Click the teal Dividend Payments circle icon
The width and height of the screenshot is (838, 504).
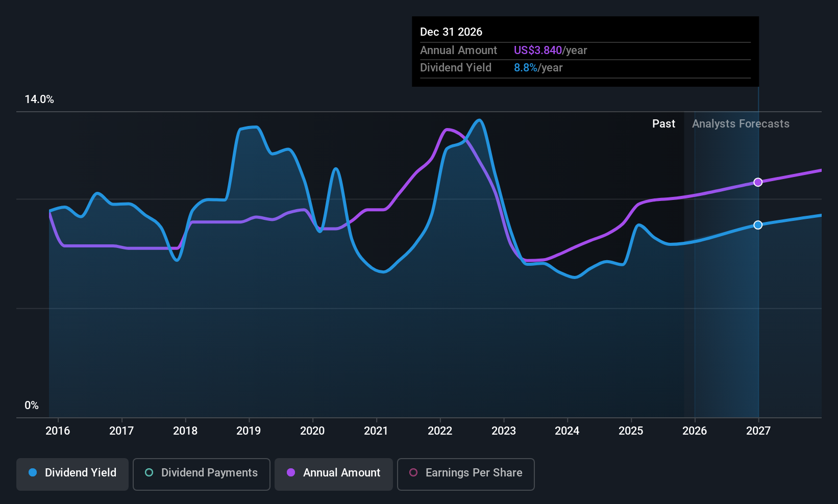click(x=149, y=472)
